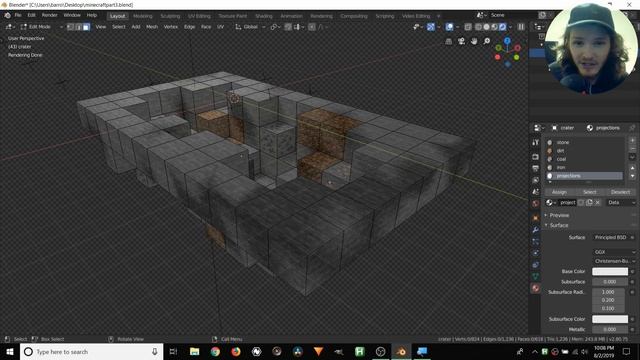Viewport: 640px width, 360px height.
Task: Open Surface shader Principled BSDF dropdown
Action: (611, 237)
